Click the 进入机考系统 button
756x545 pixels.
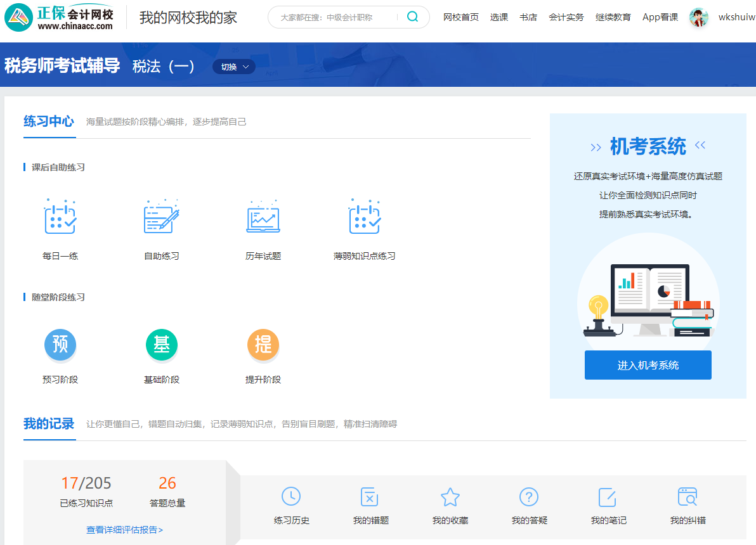[648, 365]
